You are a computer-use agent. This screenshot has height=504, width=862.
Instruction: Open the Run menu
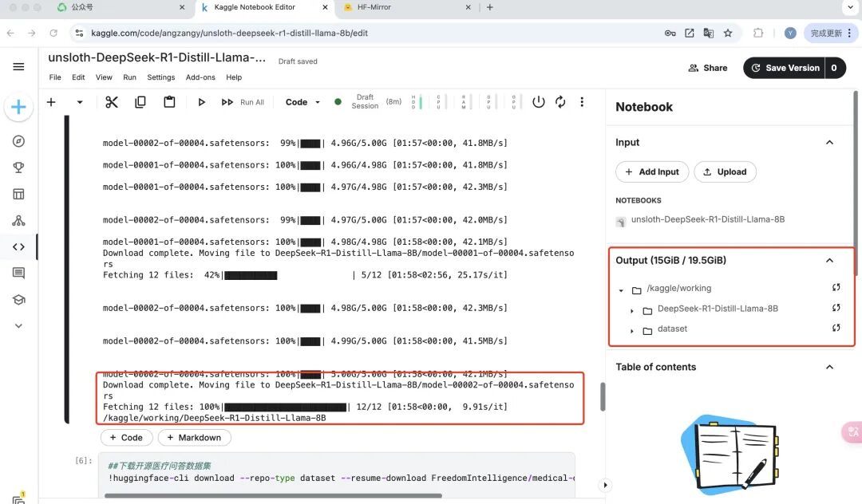pos(130,77)
